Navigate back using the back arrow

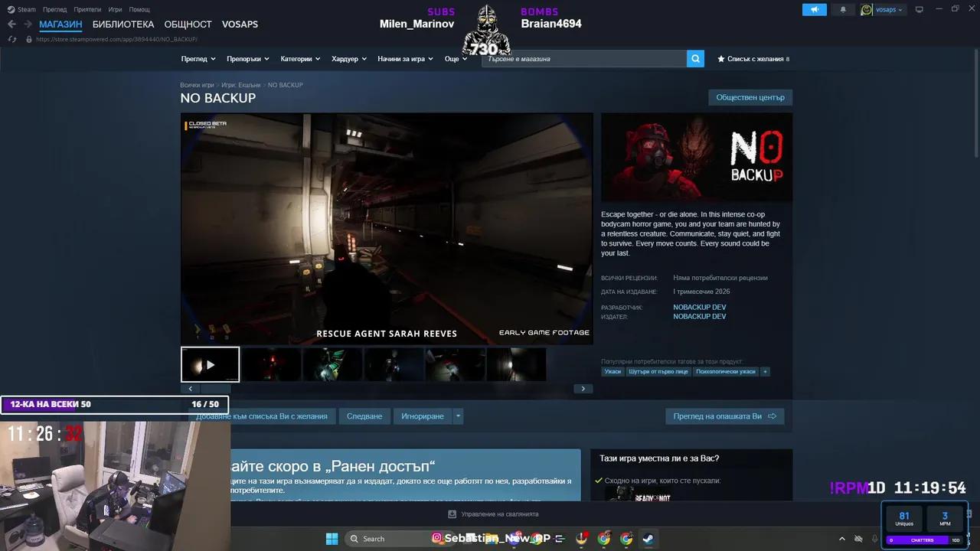pos(11,24)
